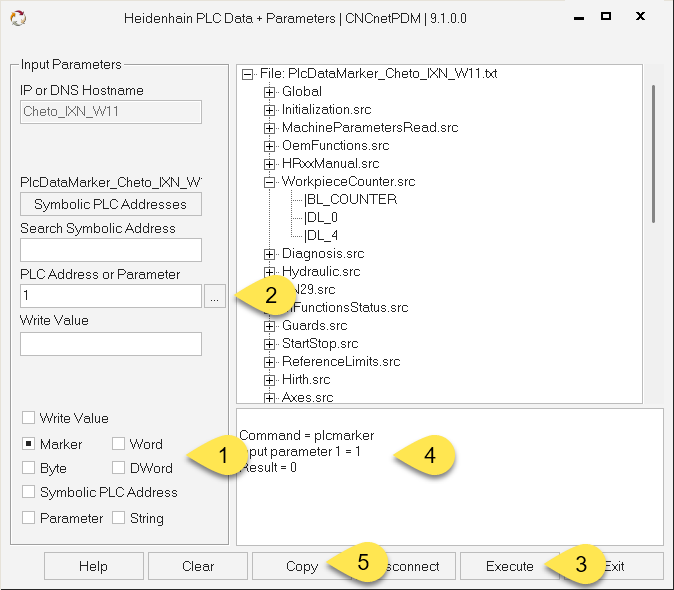Click the 'Command = plcmarker' output line
The height and width of the screenshot is (590, 674).
(x=306, y=435)
